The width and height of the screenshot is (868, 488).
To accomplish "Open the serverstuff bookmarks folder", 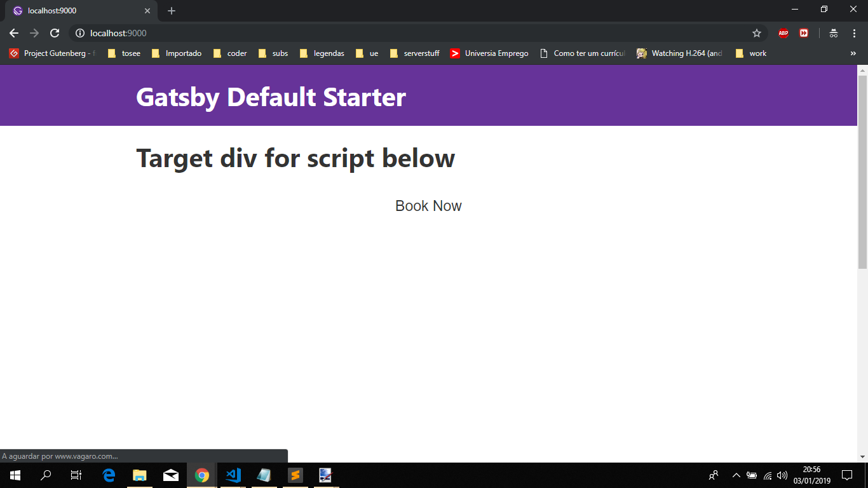I will (x=414, y=53).
